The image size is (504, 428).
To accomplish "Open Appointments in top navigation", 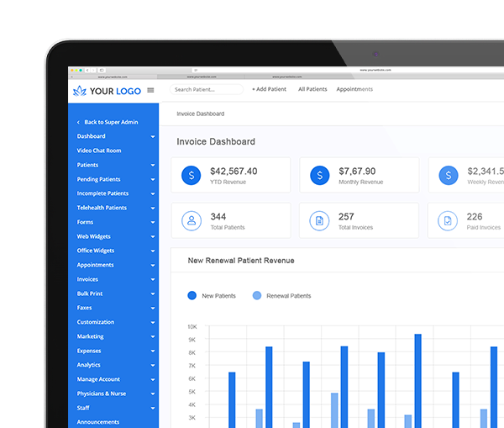I will click(x=354, y=89).
